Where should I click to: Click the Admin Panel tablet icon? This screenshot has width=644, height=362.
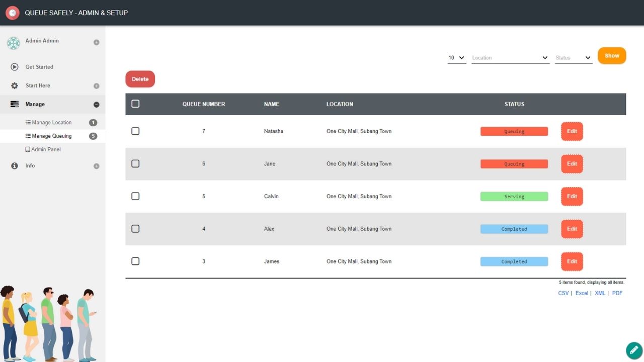tap(28, 150)
